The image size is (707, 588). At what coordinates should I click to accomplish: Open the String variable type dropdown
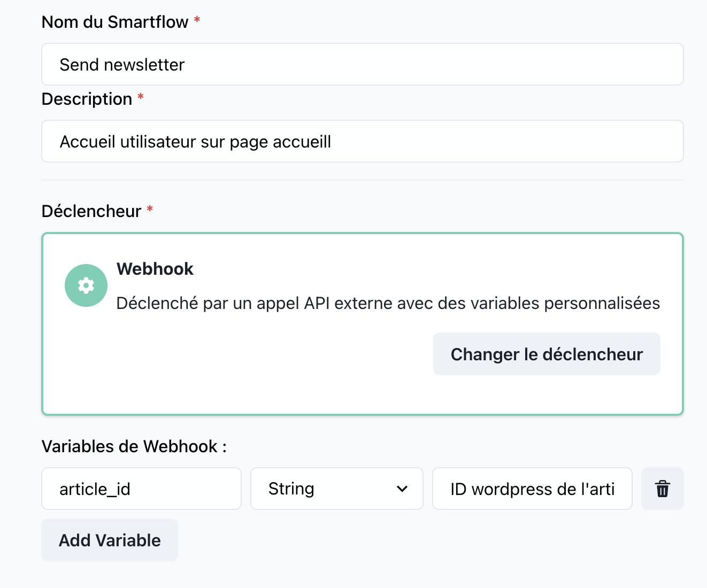tap(336, 489)
